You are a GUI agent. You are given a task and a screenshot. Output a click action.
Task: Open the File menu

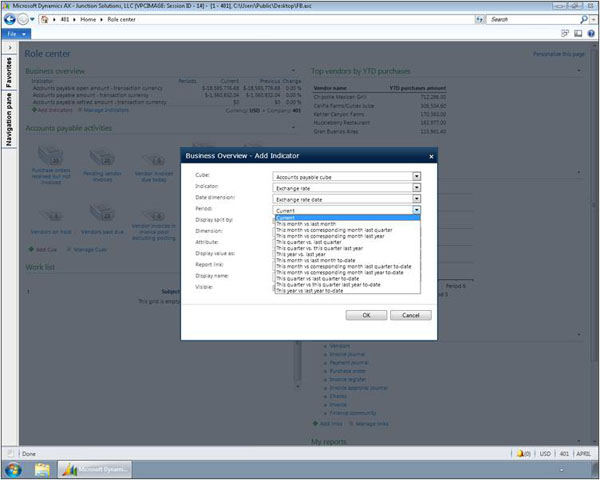[x=12, y=33]
